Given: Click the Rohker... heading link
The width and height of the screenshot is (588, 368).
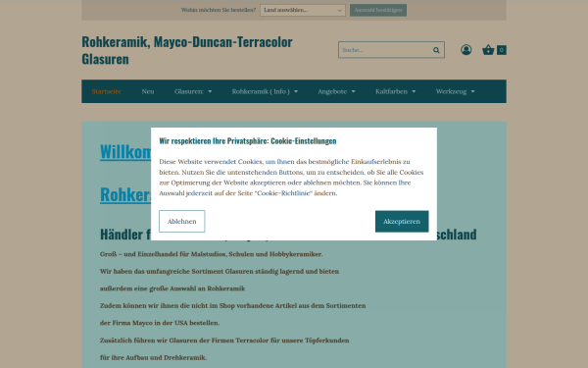Looking at the screenshot, I should [125, 194].
